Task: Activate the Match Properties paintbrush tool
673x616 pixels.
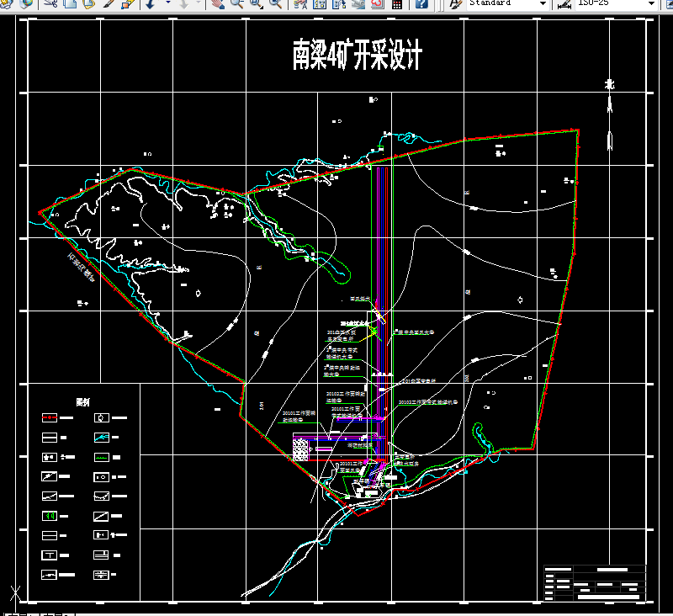Action: click(x=108, y=5)
